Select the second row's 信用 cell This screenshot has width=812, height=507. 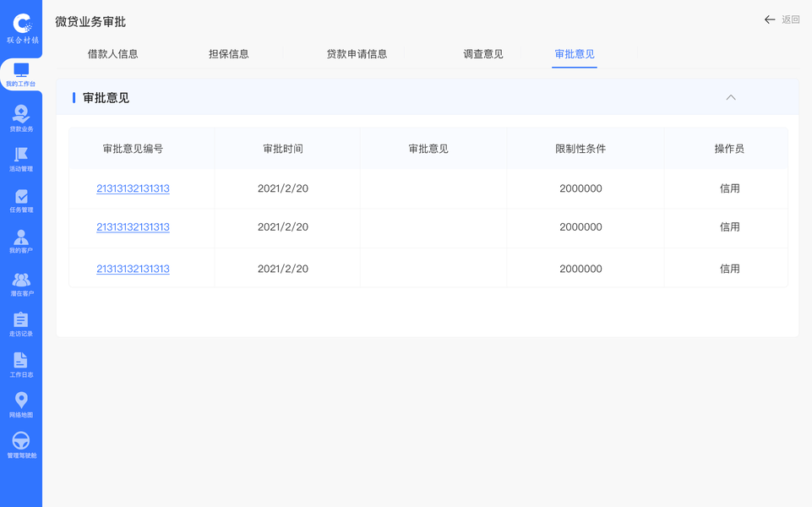click(730, 226)
